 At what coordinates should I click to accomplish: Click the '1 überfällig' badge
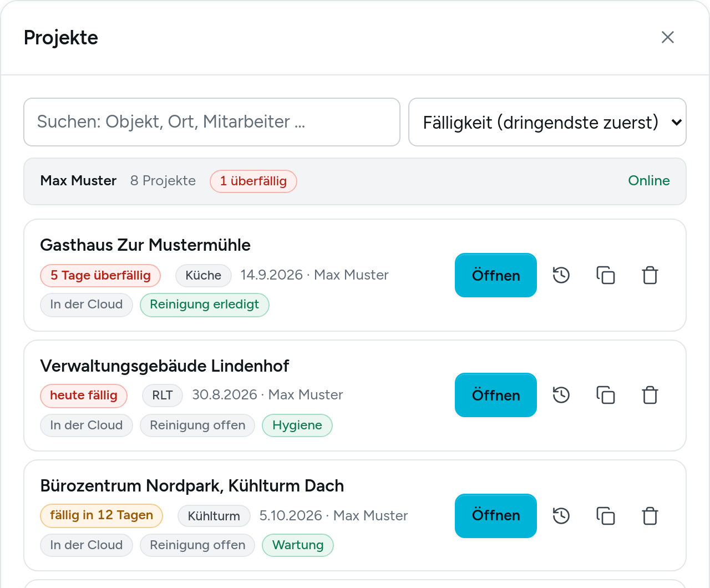[x=253, y=181]
